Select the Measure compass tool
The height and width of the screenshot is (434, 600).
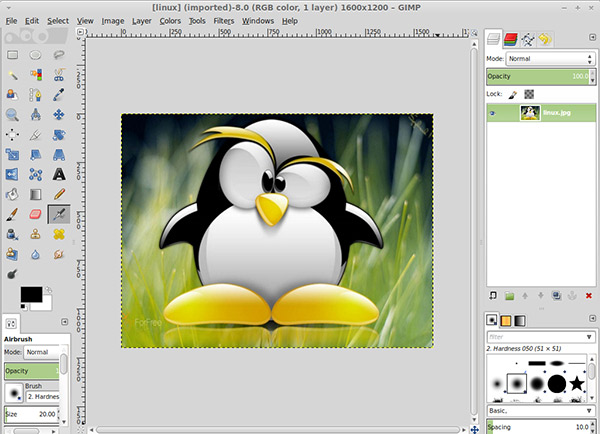[36, 114]
